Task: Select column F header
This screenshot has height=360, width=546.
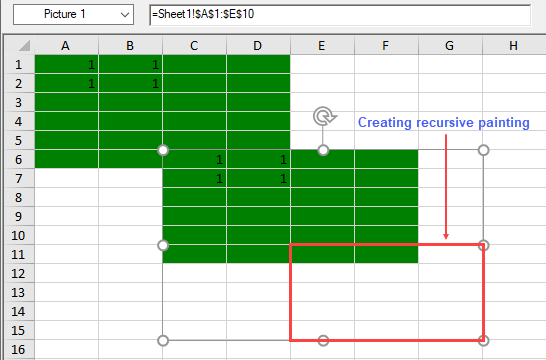Action: 386,45
